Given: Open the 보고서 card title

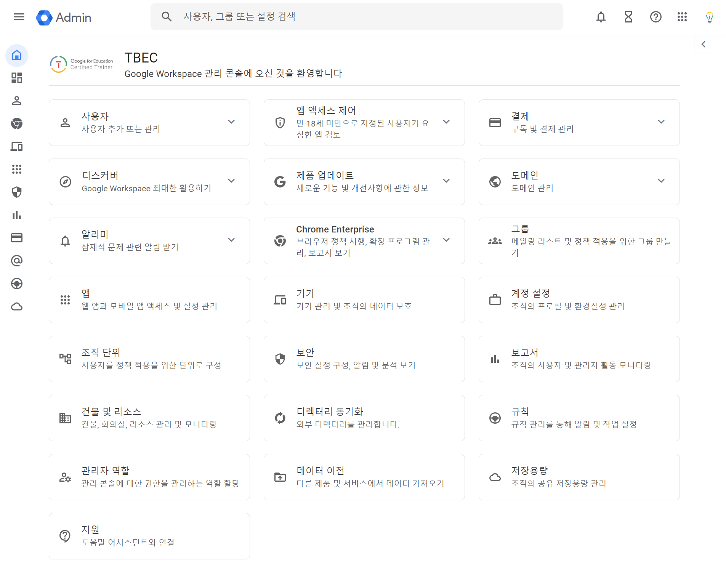Looking at the screenshot, I should pyautogui.click(x=525, y=352).
